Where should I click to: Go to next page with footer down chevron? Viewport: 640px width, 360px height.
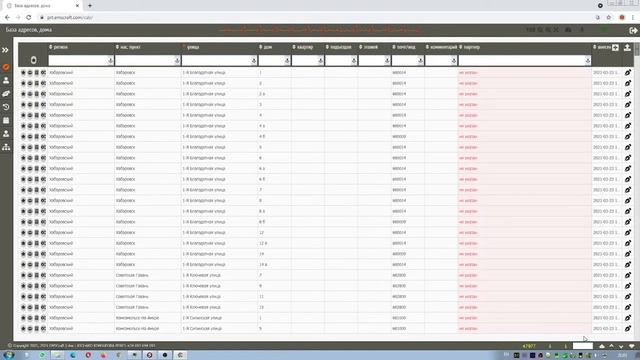621,346
